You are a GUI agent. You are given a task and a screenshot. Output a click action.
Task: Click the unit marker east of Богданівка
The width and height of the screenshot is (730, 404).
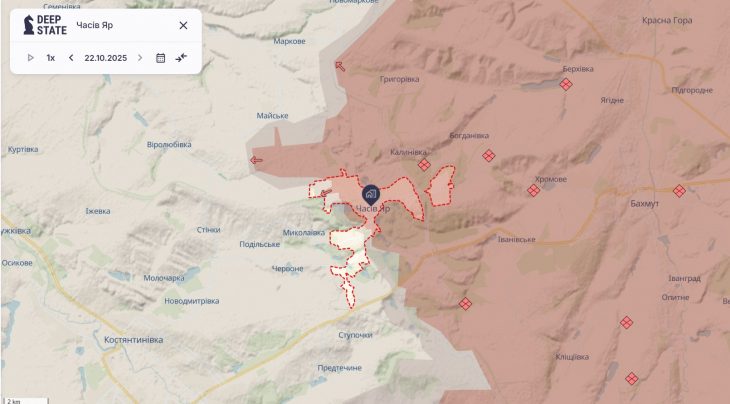[488, 155]
